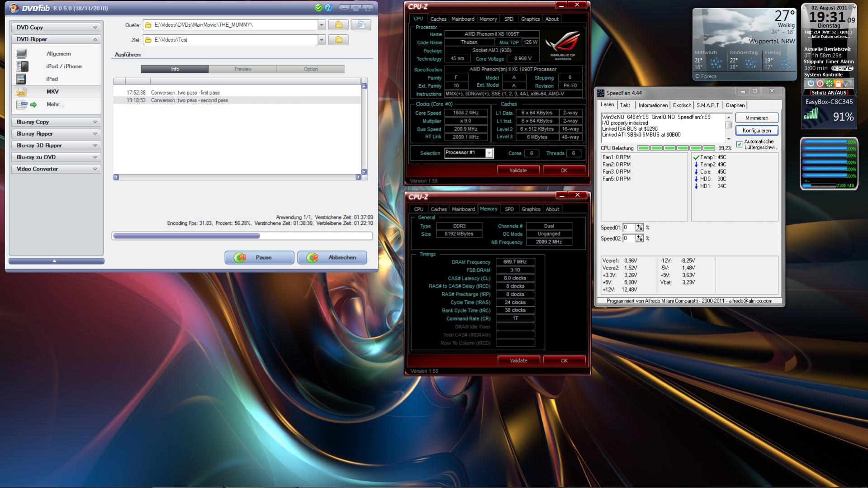
Task: Click the Quelle path text field
Action: pyautogui.click(x=230, y=25)
